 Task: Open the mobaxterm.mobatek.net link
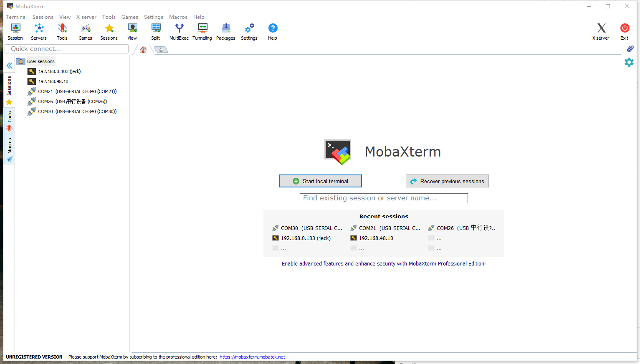click(x=252, y=357)
